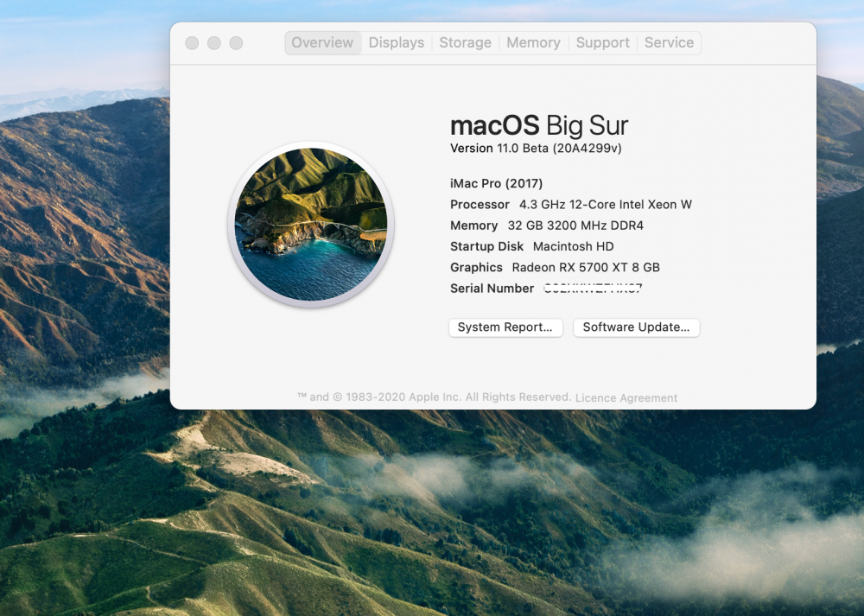The image size is (864, 616).
Task: Click the macOS Big Sur title
Action: click(539, 125)
